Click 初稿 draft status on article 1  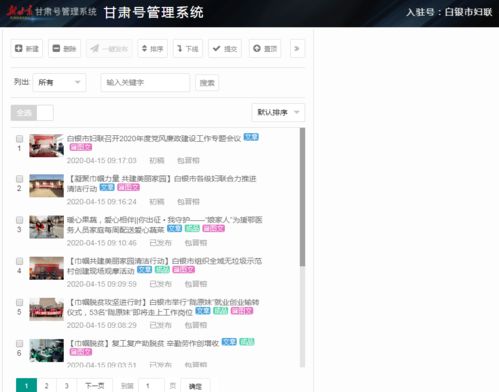click(x=157, y=161)
